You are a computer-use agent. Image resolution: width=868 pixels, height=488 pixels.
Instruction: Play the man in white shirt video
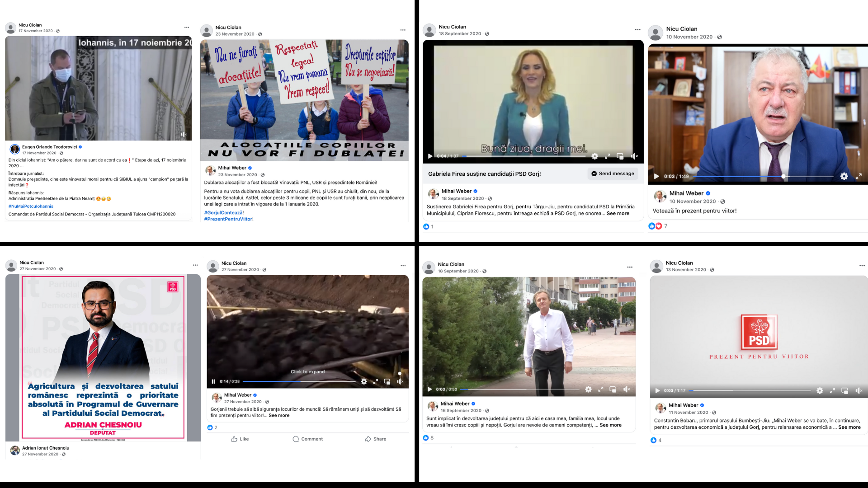[430, 389]
